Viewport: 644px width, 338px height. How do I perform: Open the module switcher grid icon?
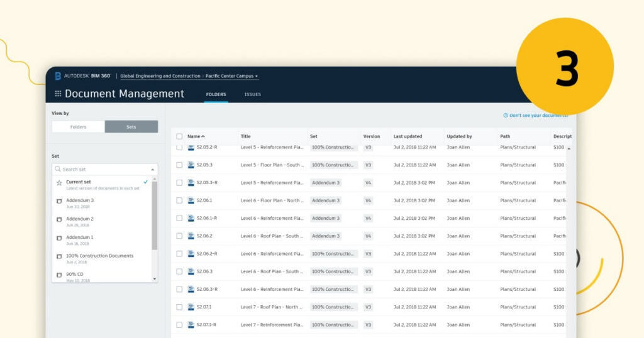click(x=58, y=94)
